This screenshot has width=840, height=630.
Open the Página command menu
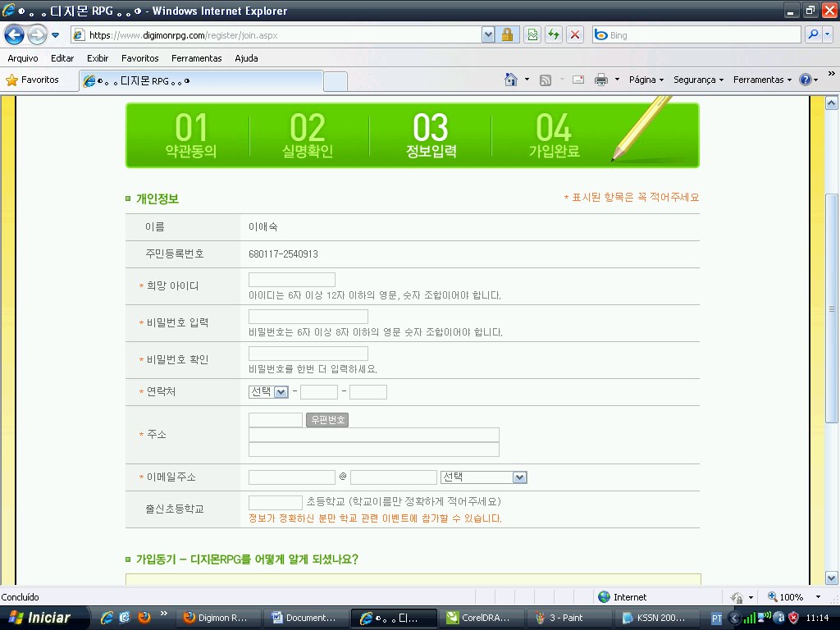point(646,80)
